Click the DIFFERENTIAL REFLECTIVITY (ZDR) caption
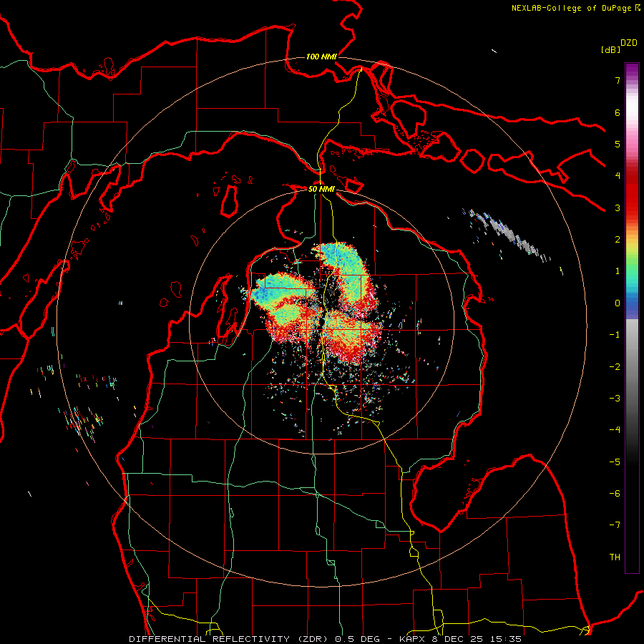The height and width of the screenshot is (644, 644). [230, 639]
